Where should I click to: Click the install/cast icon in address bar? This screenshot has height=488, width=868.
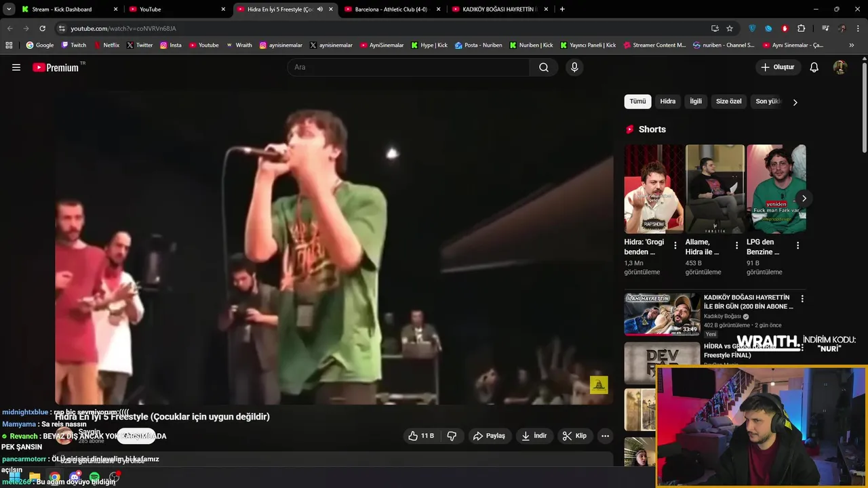[715, 28]
